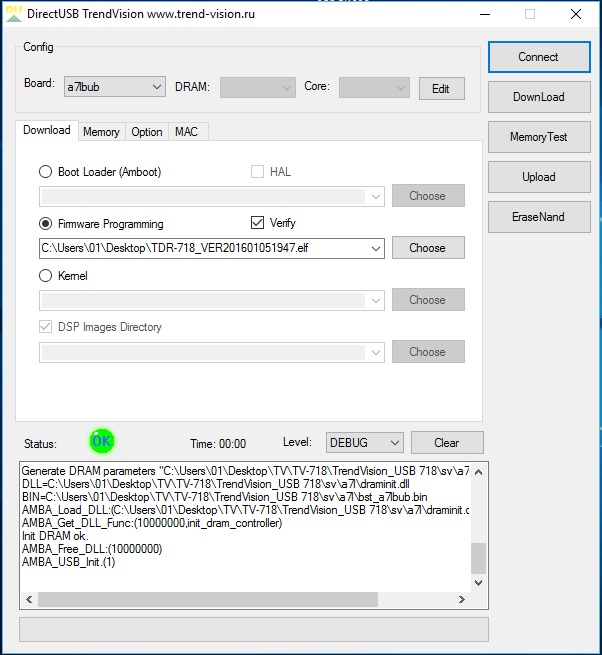
Task: Switch to the MAC tab
Action: (x=186, y=132)
